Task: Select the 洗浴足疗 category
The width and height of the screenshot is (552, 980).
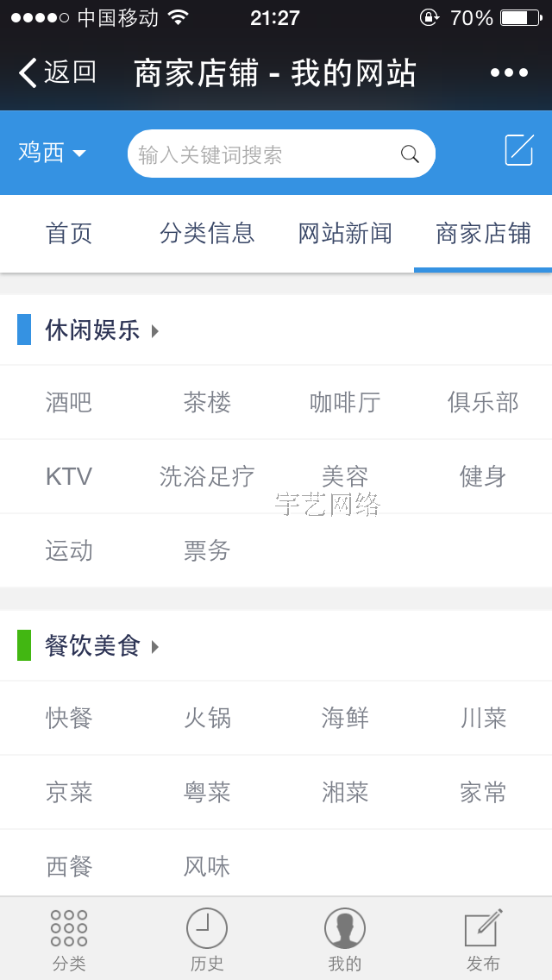Action: click(206, 476)
